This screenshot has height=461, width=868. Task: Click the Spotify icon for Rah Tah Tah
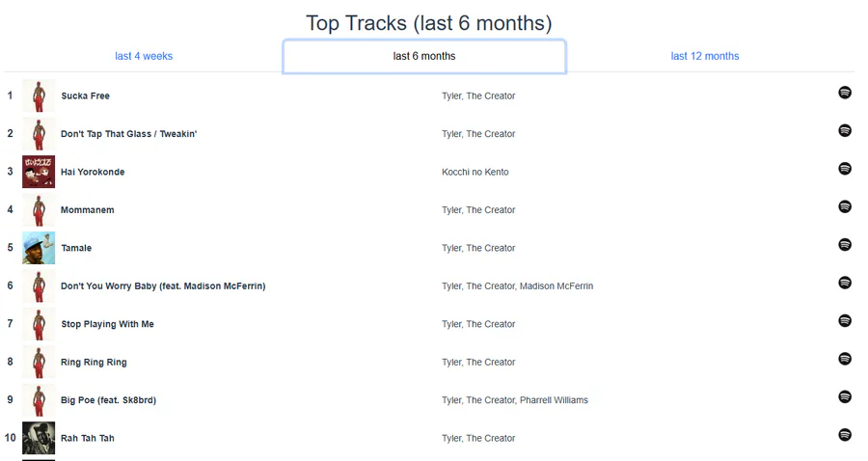(845, 435)
